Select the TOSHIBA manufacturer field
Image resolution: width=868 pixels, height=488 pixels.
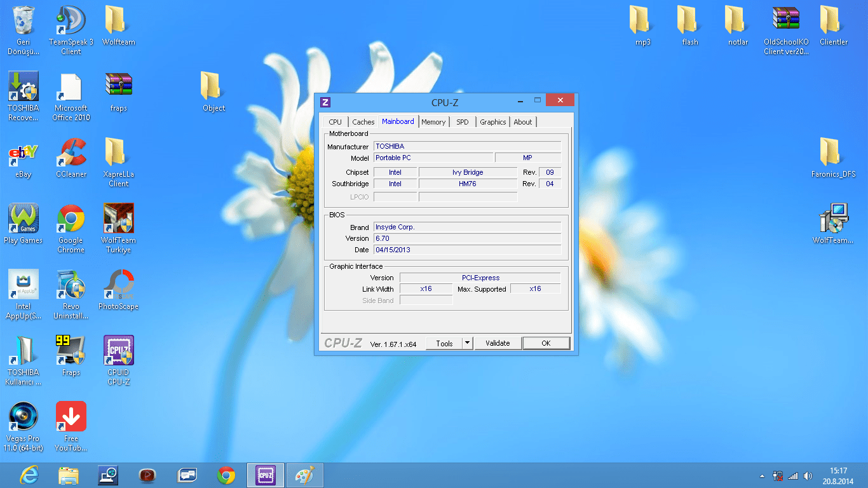[467, 146]
